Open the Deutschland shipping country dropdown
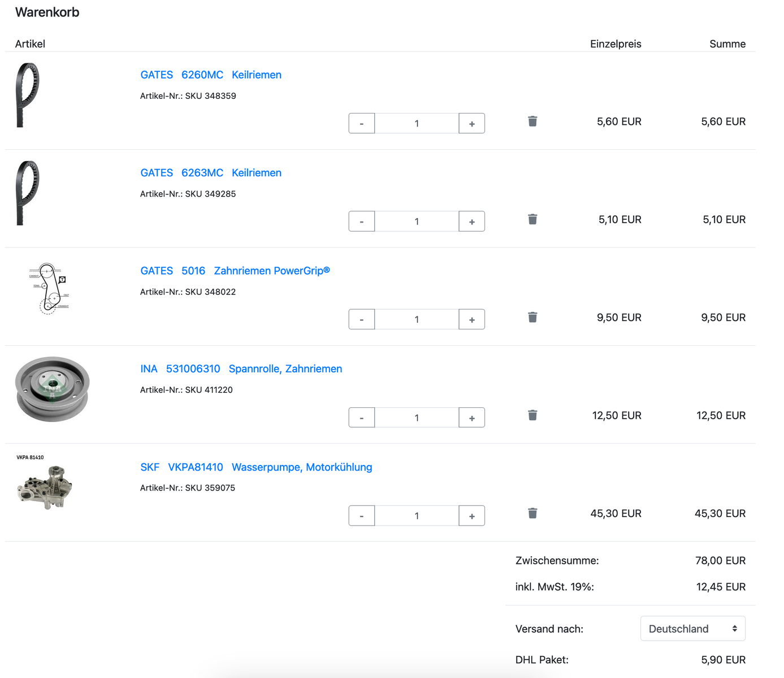The height and width of the screenshot is (678, 784). pos(692,628)
